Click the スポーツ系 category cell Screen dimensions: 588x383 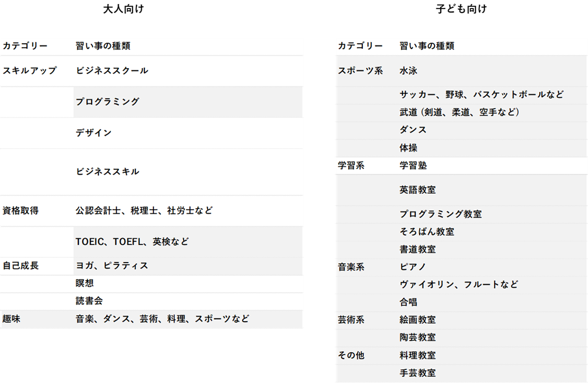(x=361, y=71)
